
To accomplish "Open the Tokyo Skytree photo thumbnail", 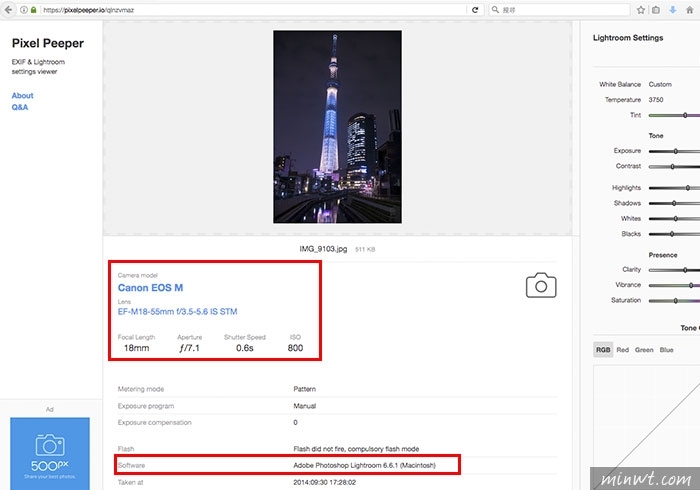I will click(x=337, y=127).
